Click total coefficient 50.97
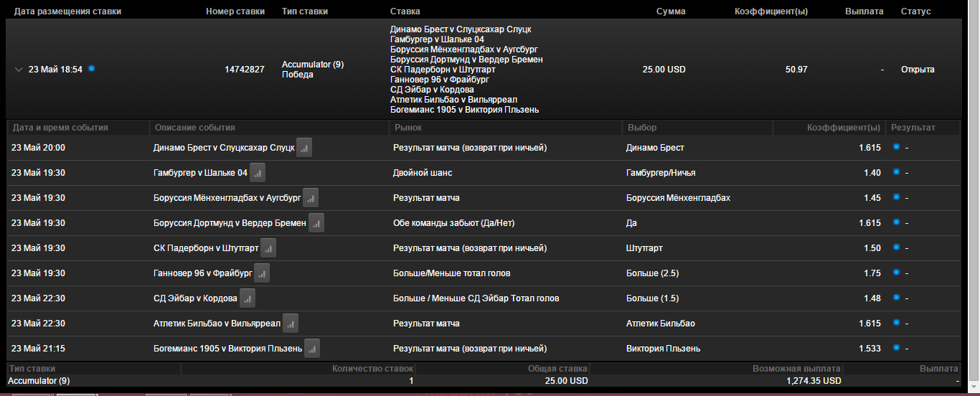980x396 pixels. point(796,70)
